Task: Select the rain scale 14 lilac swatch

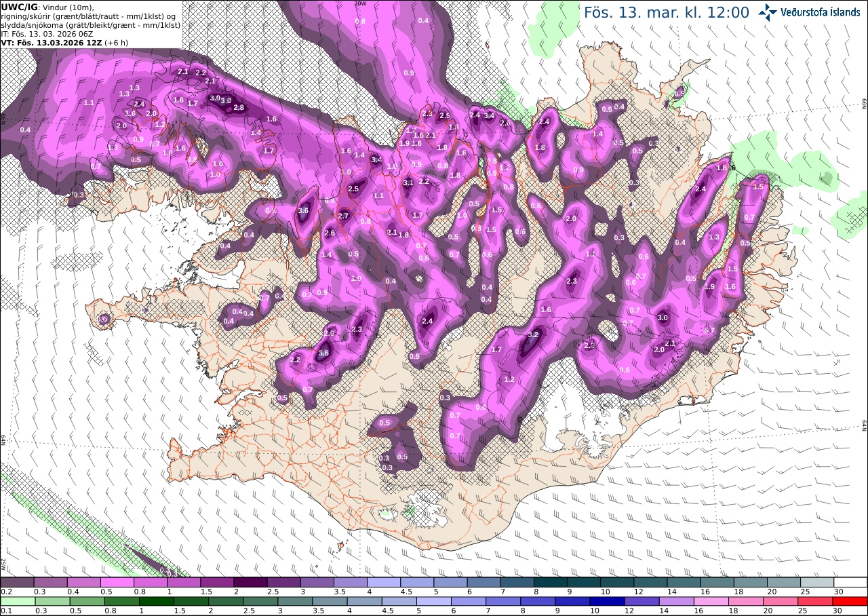Action: pos(677,601)
